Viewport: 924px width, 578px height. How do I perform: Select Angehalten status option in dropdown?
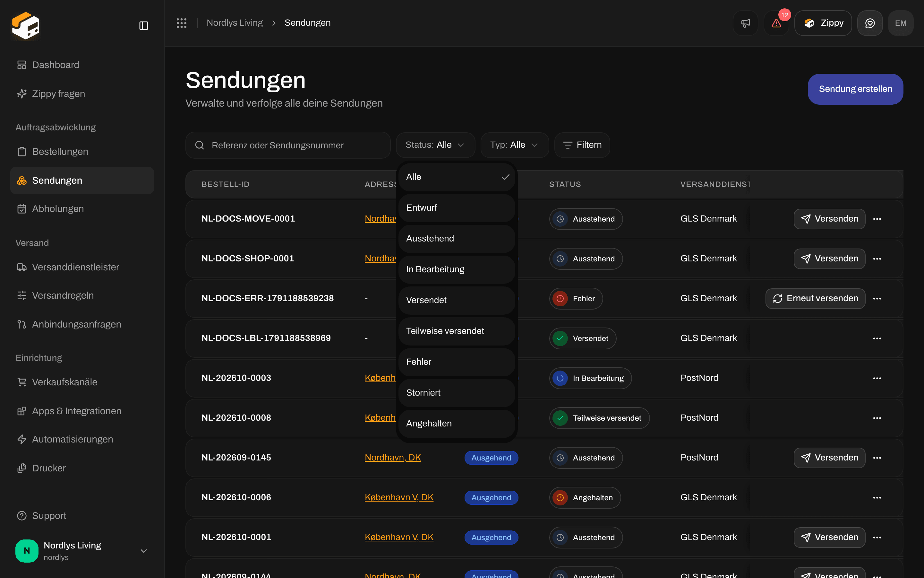coord(457,424)
